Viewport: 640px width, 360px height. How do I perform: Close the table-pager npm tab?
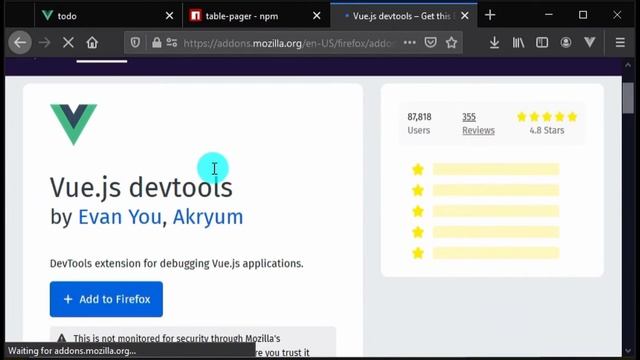pyautogui.click(x=317, y=16)
